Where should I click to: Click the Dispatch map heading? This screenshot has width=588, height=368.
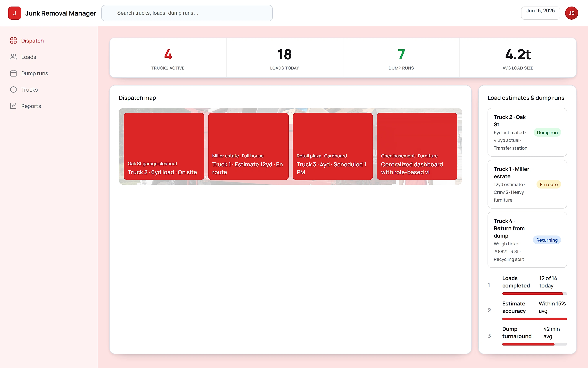137,98
